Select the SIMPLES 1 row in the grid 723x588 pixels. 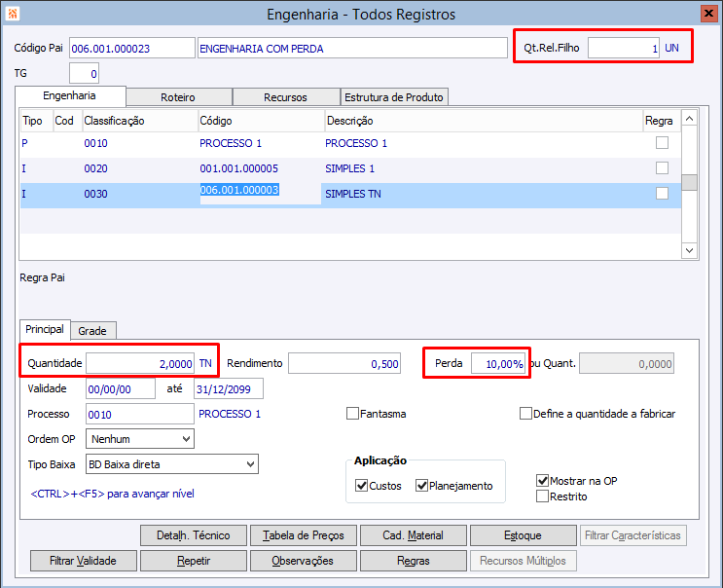tap(350, 168)
